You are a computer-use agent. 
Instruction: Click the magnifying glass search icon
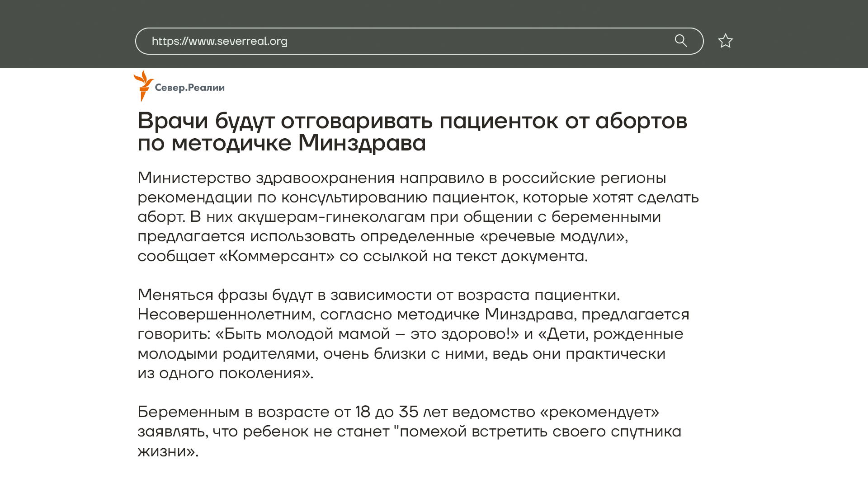[x=681, y=41]
